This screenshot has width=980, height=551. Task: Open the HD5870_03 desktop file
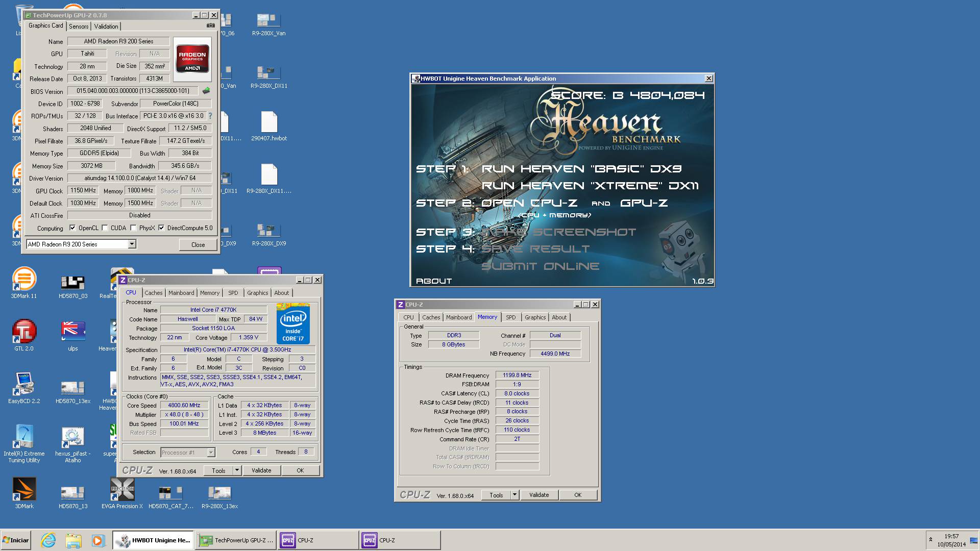click(72, 287)
